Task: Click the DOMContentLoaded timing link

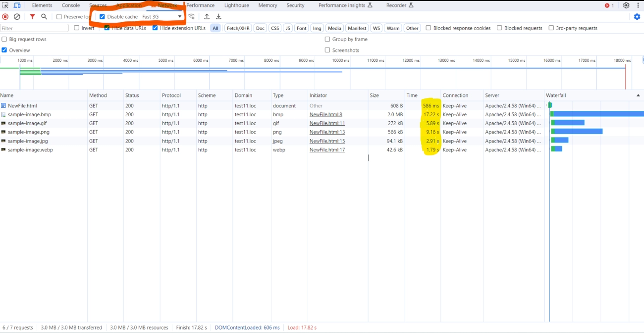Action: tap(248, 327)
